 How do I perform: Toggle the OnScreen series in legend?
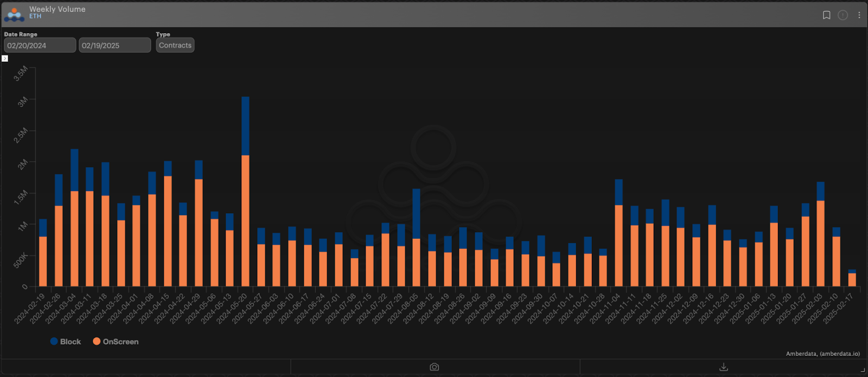click(120, 342)
